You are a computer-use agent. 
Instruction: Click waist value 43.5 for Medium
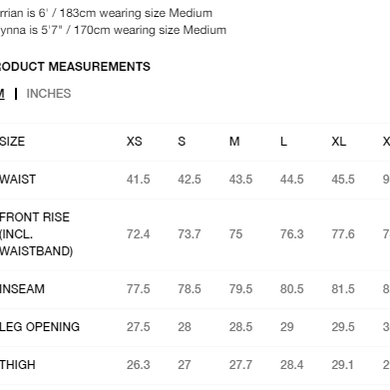click(x=241, y=179)
